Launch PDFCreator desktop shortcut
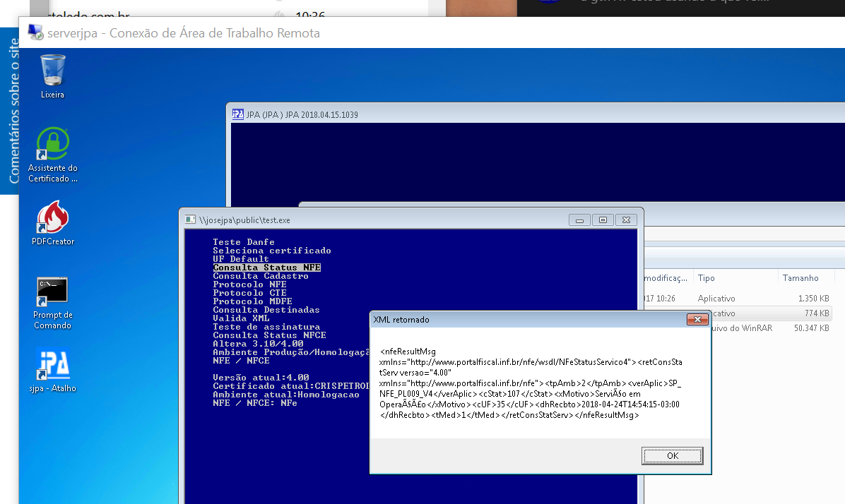This screenshot has height=504, width=845. tap(53, 218)
